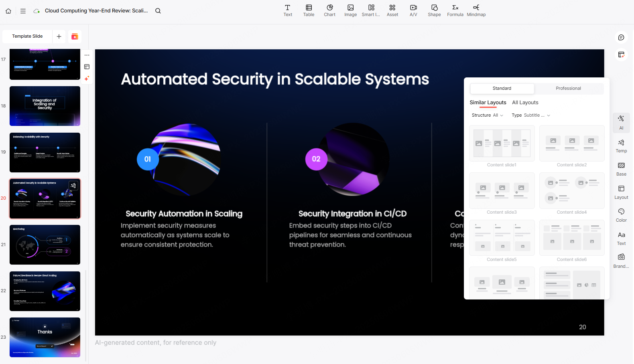The height and width of the screenshot is (364, 634).
Task: Select slide 23 Thanks thumbnail
Action: coord(45,337)
